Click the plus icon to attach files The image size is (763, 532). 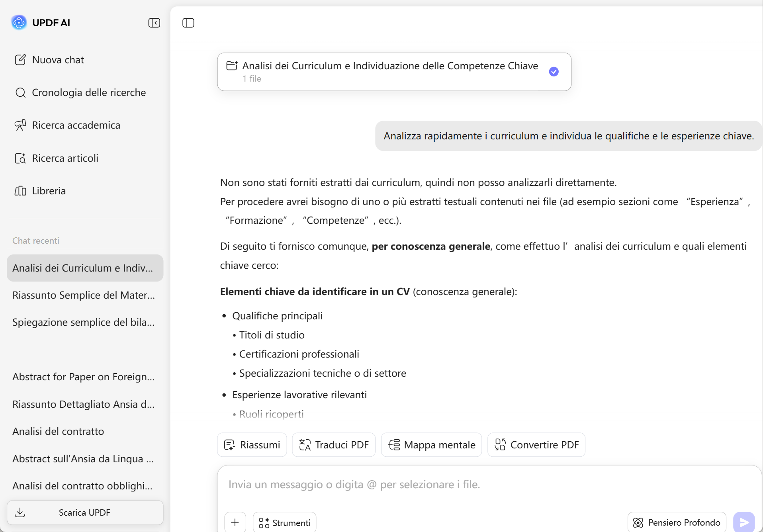235,522
